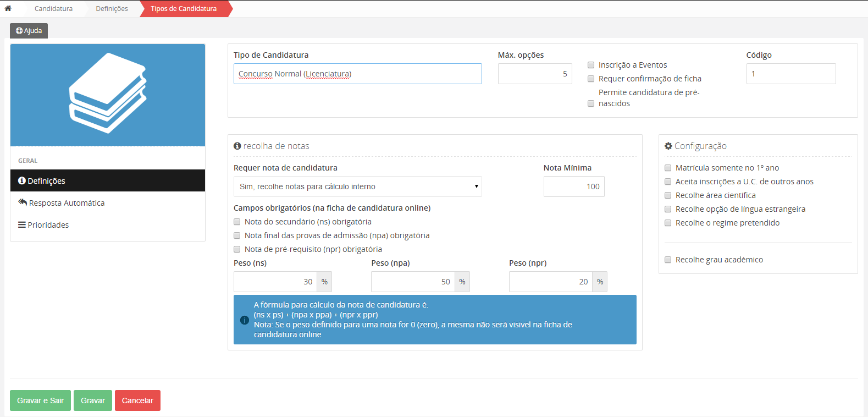This screenshot has height=417, width=868.
Task: Click the gear icon beside Configuração
Action: tap(668, 146)
